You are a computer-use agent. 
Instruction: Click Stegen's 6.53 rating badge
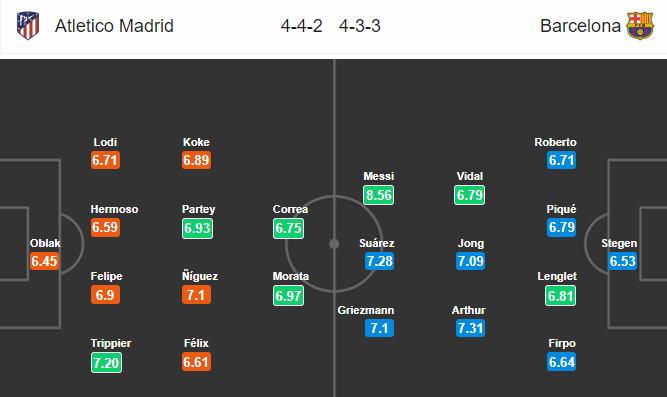pyautogui.click(x=622, y=261)
